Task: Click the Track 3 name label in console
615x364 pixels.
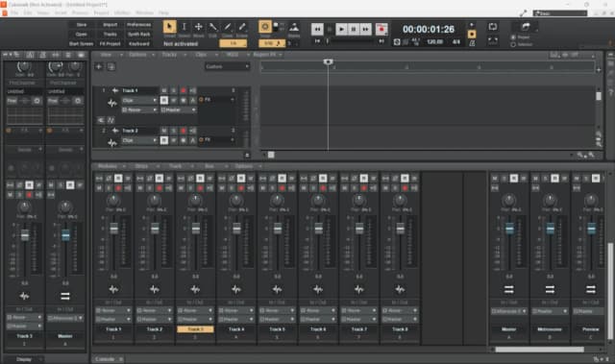Action: click(195, 329)
